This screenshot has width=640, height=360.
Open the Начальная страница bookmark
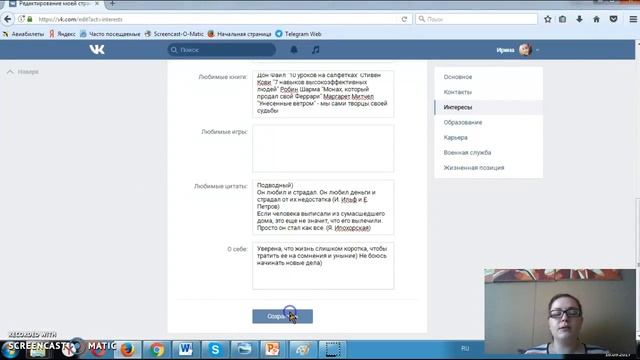pyautogui.click(x=239, y=34)
